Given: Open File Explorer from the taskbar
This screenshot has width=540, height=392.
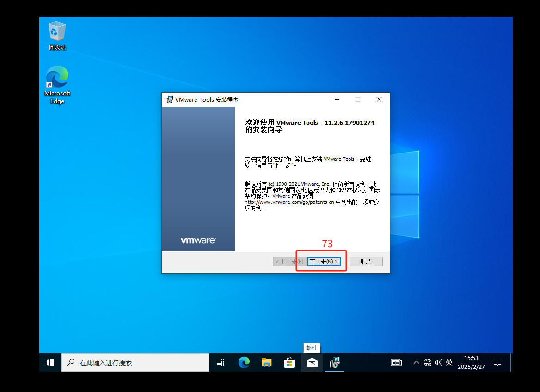Looking at the screenshot, I should 266,362.
